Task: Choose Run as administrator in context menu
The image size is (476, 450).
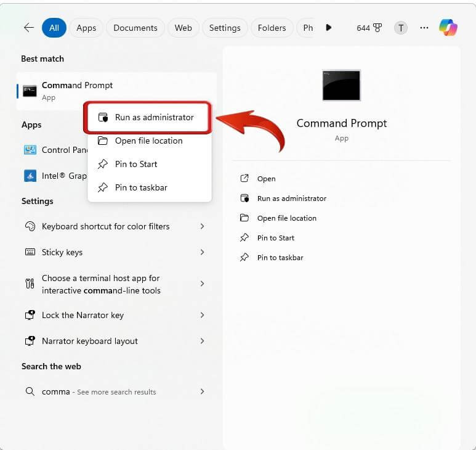Action: [149, 117]
